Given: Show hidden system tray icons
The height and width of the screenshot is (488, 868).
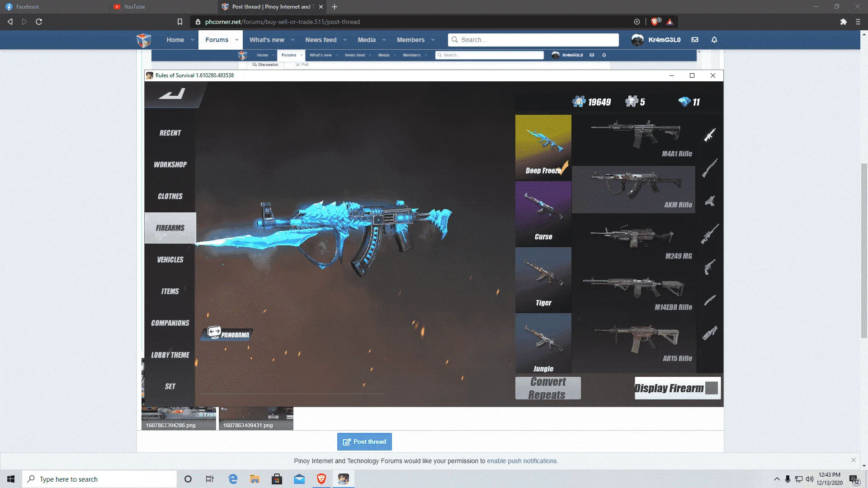Looking at the screenshot, I should pyautogui.click(x=777, y=479).
